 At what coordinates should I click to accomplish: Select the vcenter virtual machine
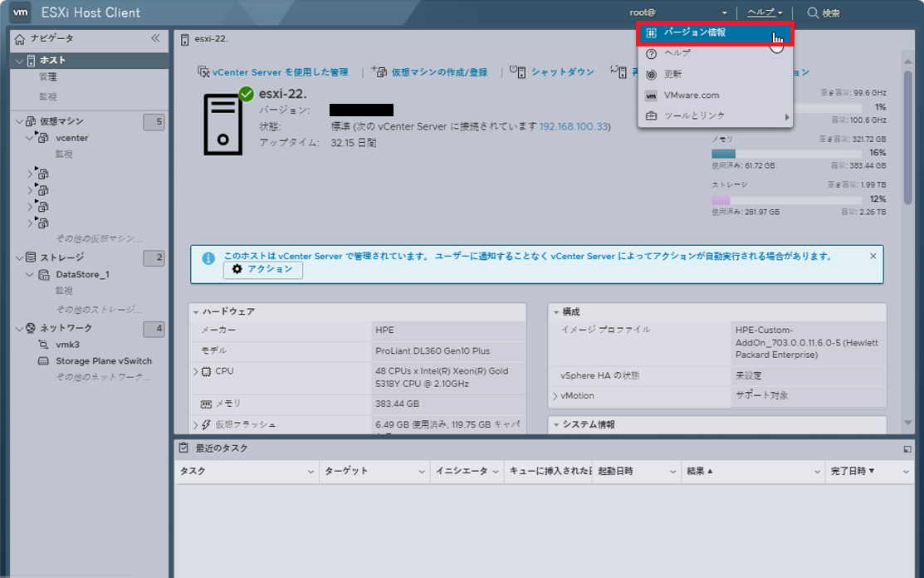[x=72, y=138]
